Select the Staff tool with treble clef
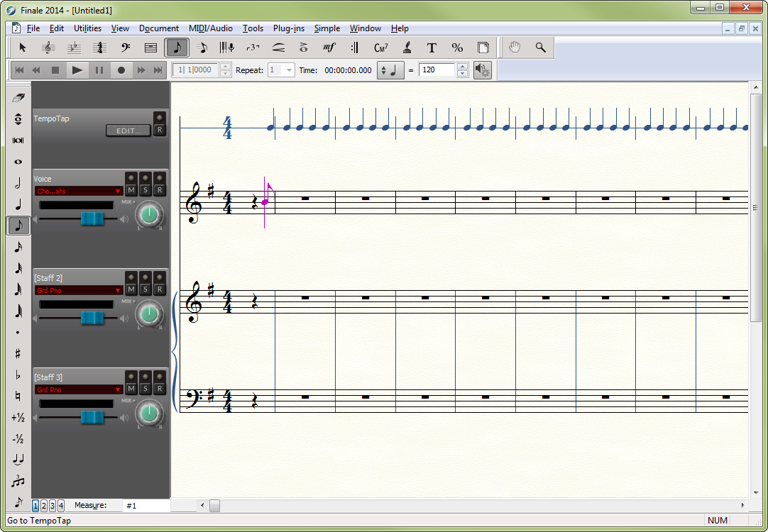Viewport: 768px width, 532px height. [x=48, y=48]
